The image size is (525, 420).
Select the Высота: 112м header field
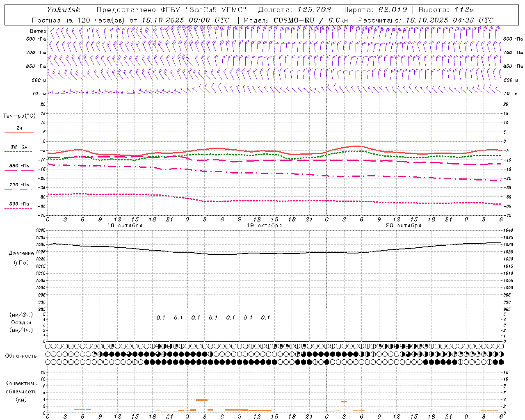click(x=446, y=9)
